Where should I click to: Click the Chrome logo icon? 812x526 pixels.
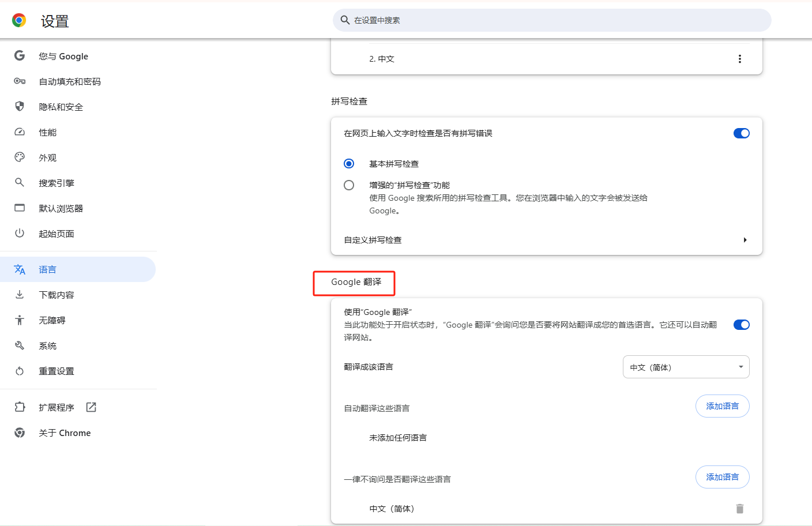(19, 21)
